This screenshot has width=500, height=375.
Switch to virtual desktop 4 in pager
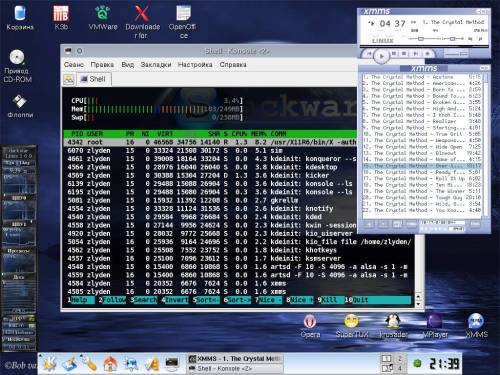pos(399,368)
